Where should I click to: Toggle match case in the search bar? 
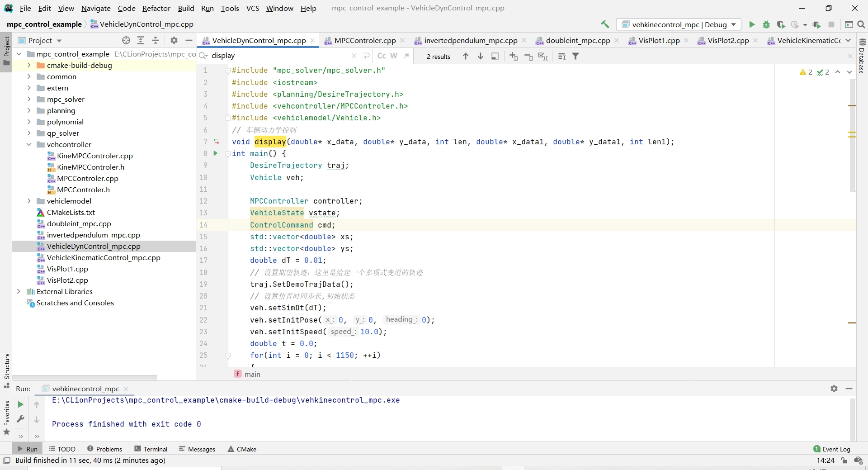(382, 56)
